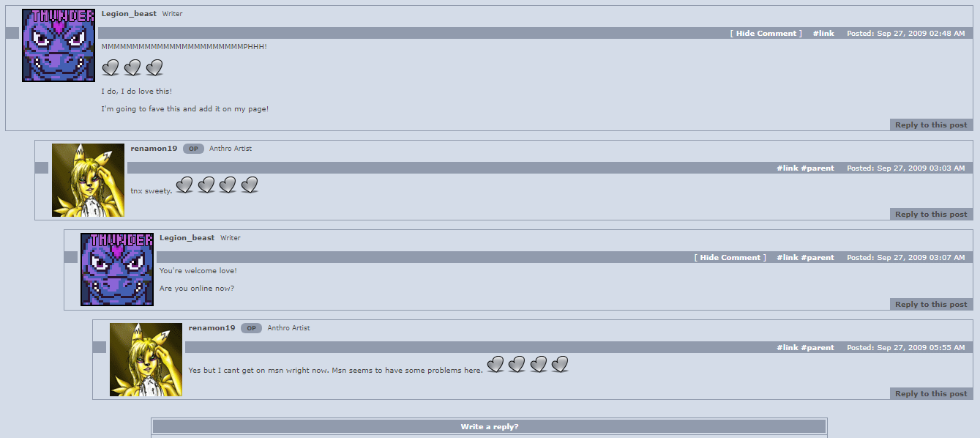
Task: Click 'Write a reply?' header
Action: (490, 426)
